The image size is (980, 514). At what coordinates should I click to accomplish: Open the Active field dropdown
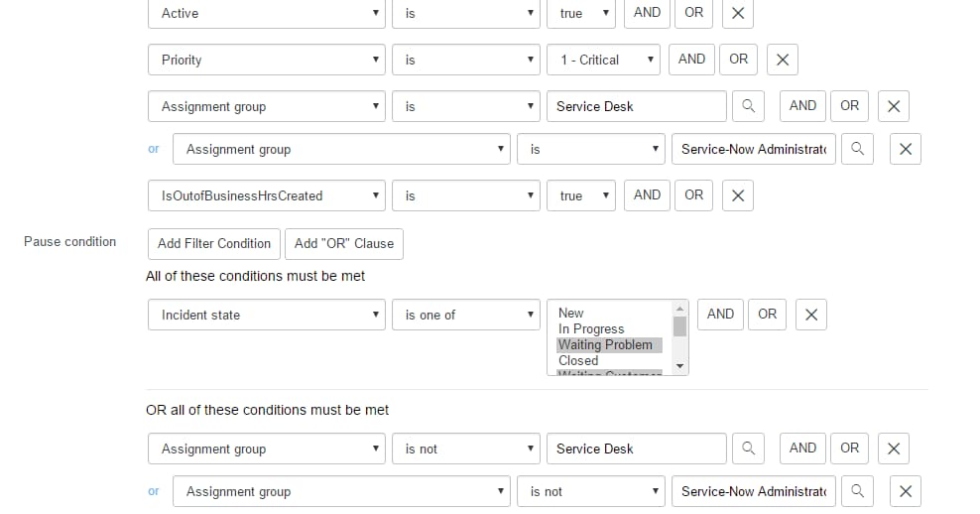[266, 13]
